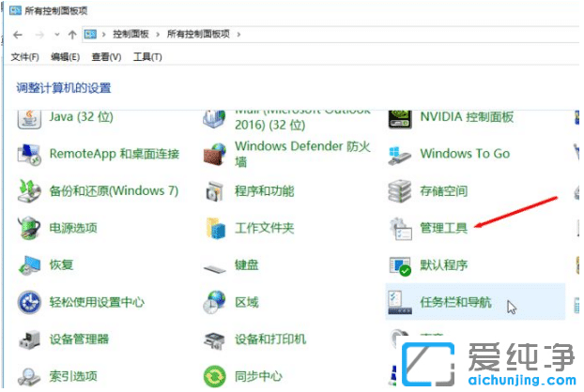584x392 pixels.
Task: Click 所有控制面板项 breadcrumb in address bar
Action: click(198, 34)
